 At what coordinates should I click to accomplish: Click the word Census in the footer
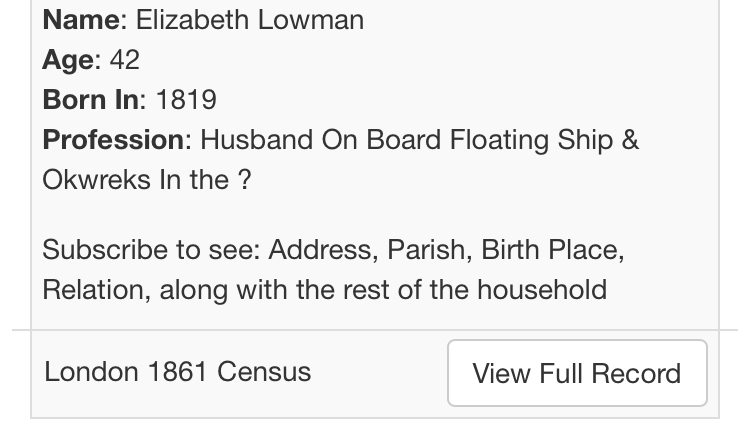pos(264,372)
